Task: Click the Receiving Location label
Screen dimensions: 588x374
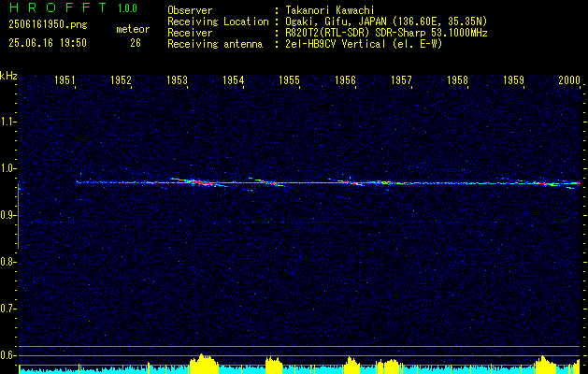Action: (x=218, y=22)
